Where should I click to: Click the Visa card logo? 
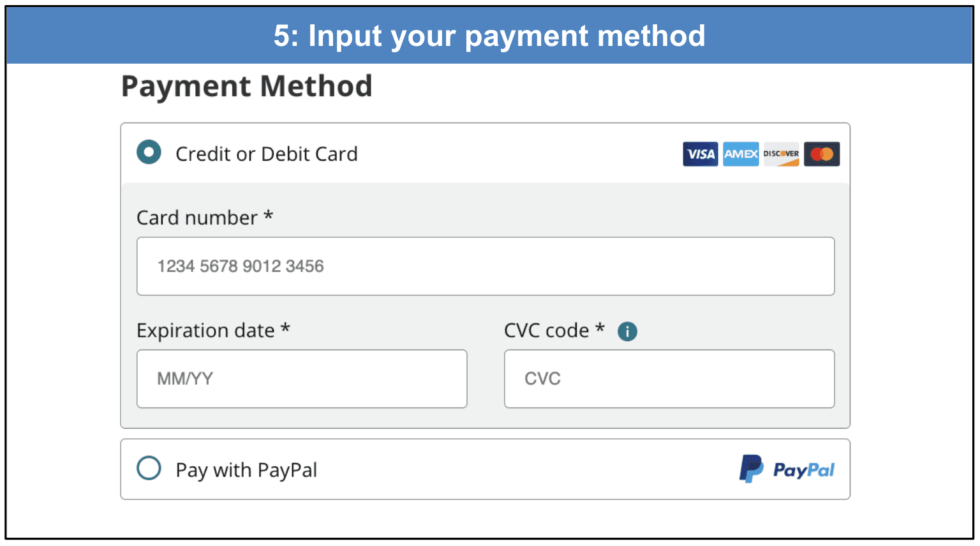tap(700, 154)
